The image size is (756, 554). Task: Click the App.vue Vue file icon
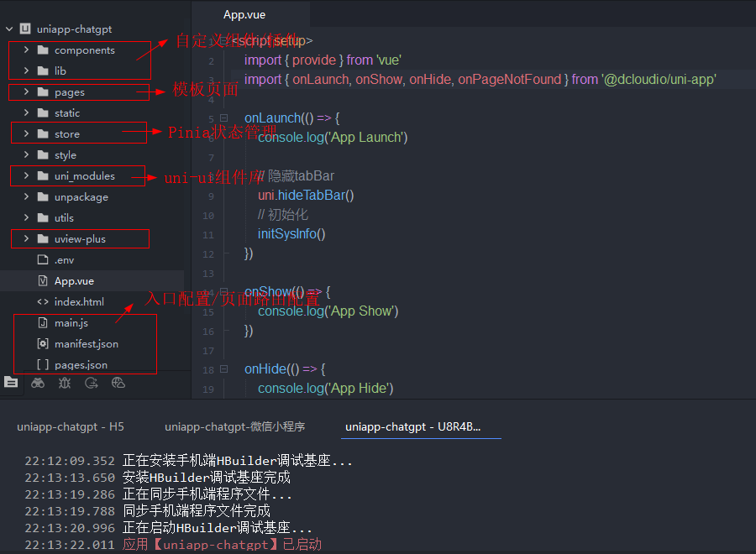(x=43, y=280)
